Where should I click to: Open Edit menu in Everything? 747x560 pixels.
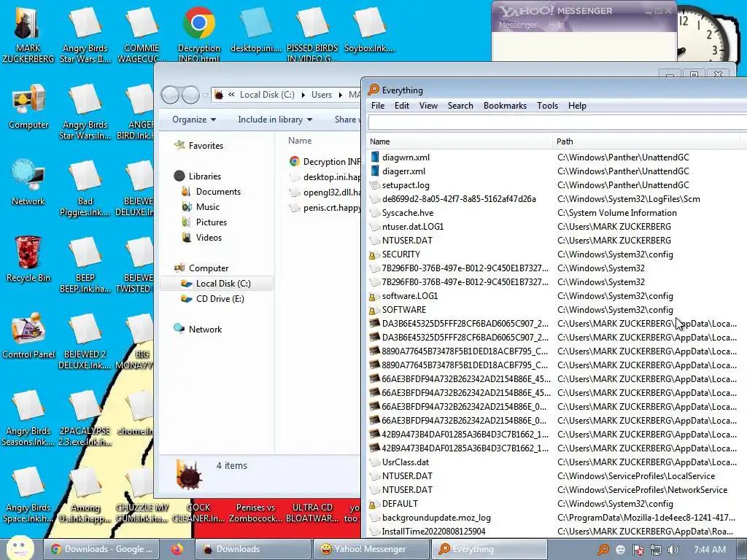(x=402, y=106)
